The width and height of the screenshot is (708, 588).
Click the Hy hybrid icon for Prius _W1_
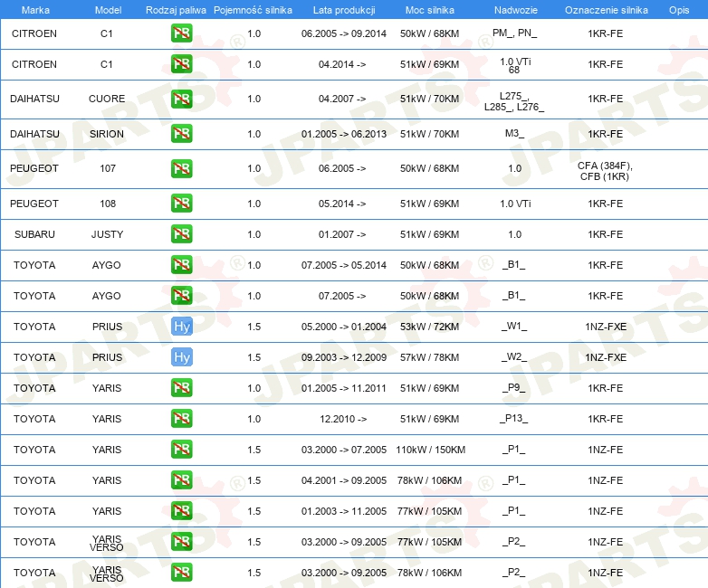pos(181,327)
